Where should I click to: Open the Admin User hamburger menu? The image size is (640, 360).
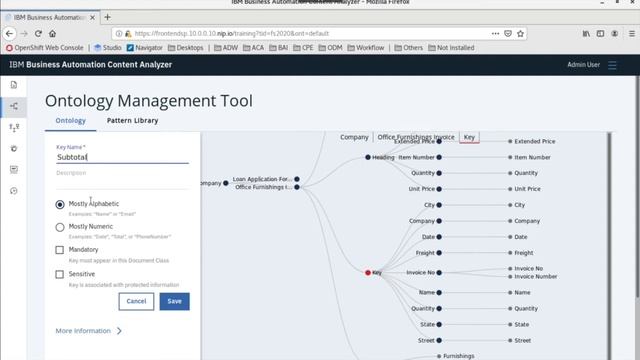point(612,65)
